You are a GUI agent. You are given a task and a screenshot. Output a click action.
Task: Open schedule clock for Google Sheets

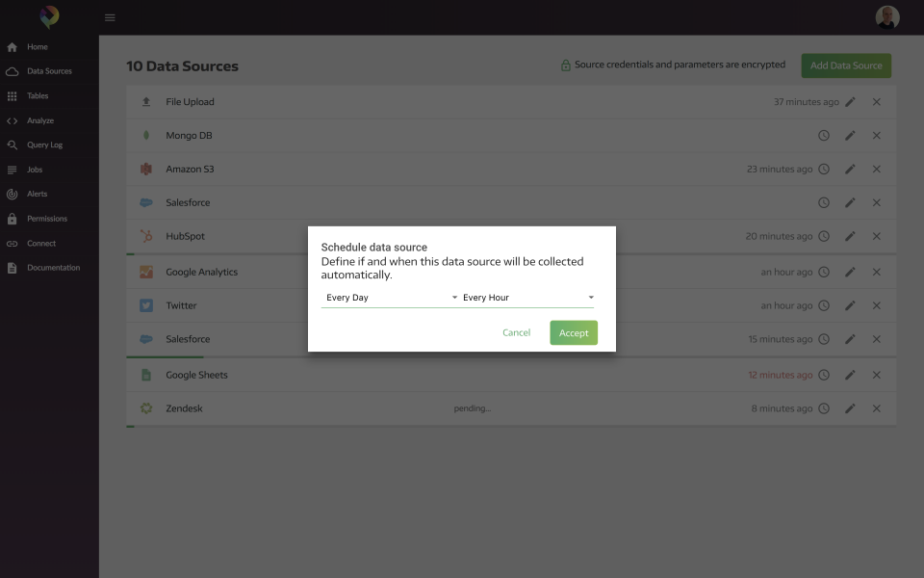tap(824, 375)
